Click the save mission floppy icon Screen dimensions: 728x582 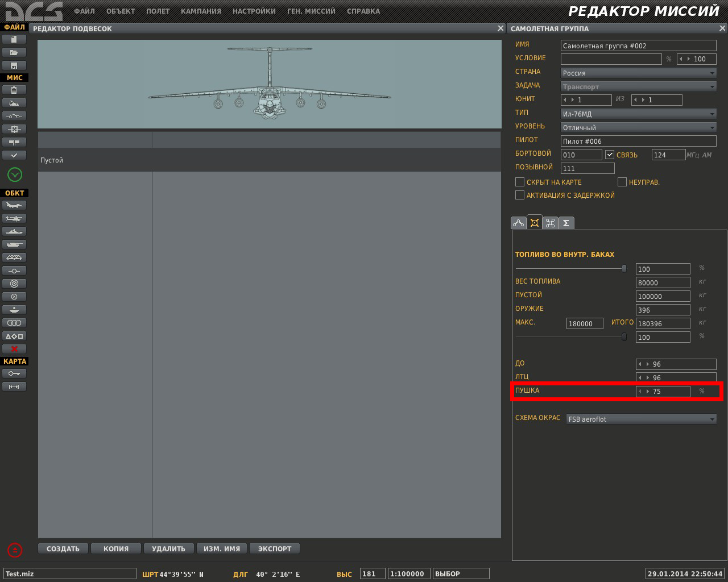point(14,65)
